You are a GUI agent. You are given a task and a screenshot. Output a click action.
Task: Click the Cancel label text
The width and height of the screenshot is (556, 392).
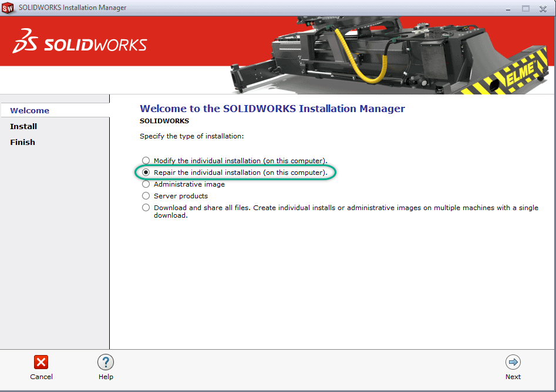coord(42,377)
